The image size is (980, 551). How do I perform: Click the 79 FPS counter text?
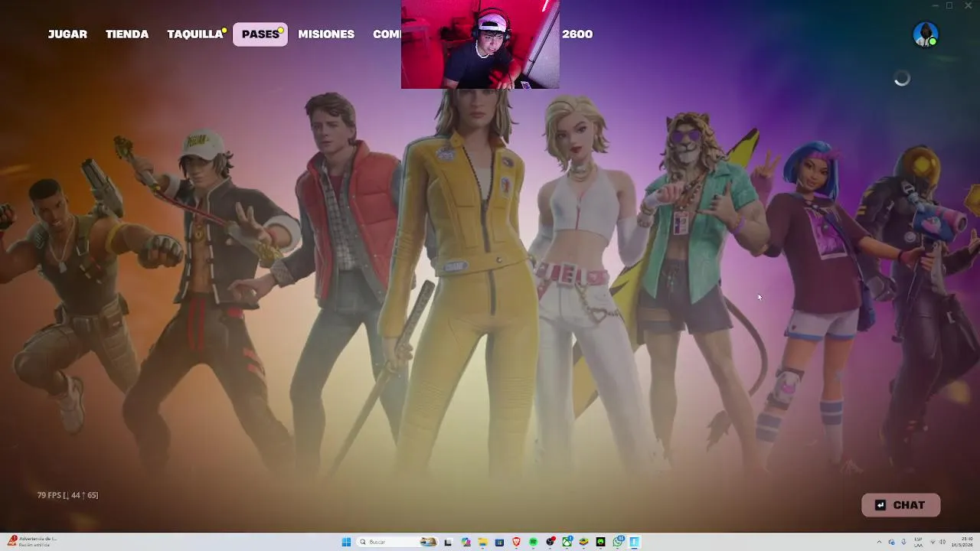(x=67, y=495)
